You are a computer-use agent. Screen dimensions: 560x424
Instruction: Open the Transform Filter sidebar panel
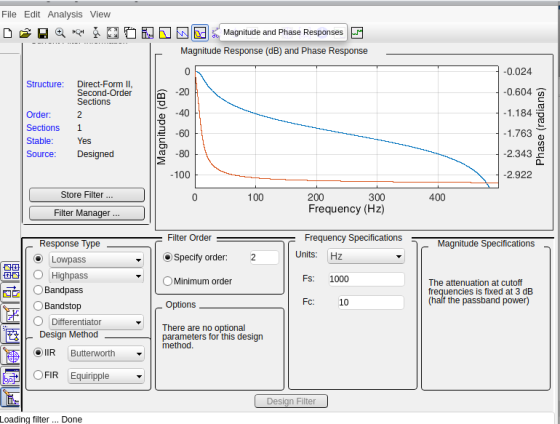click(x=11, y=293)
